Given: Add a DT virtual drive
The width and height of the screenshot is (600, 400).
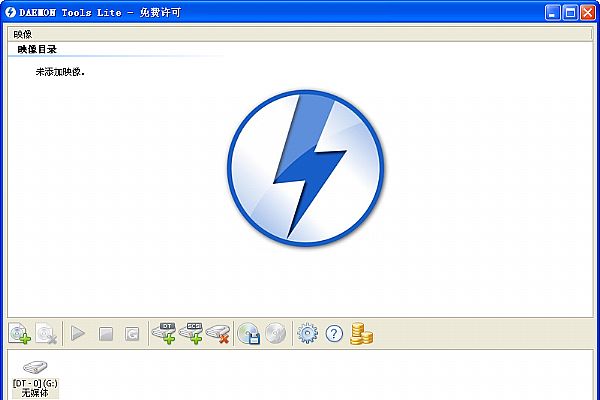Looking at the screenshot, I should pyautogui.click(x=163, y=334).
